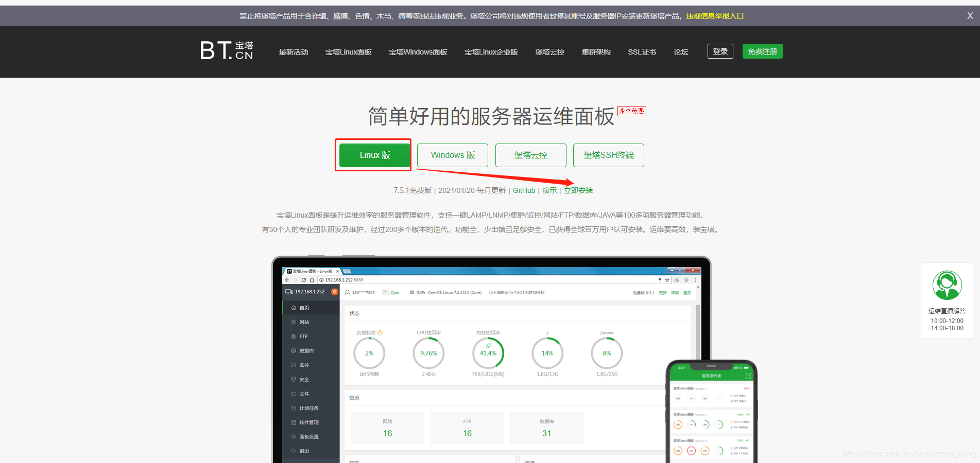
Task: Click the 简单好用的服务器运维面板 heading
Action: 491,117
